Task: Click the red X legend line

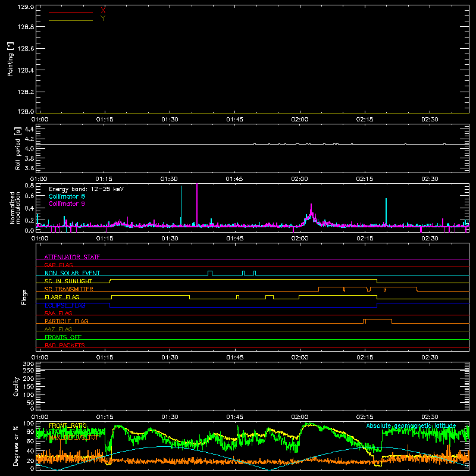Action: click(x=71, y=12)
